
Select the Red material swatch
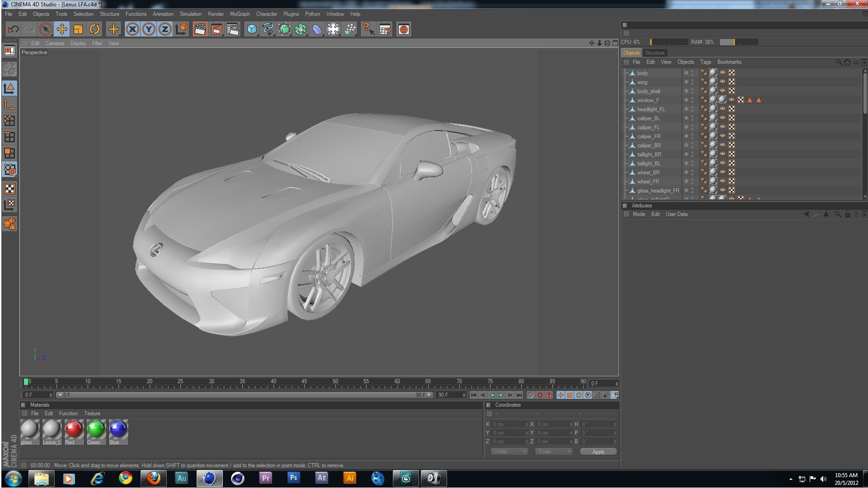pos(74,432)
